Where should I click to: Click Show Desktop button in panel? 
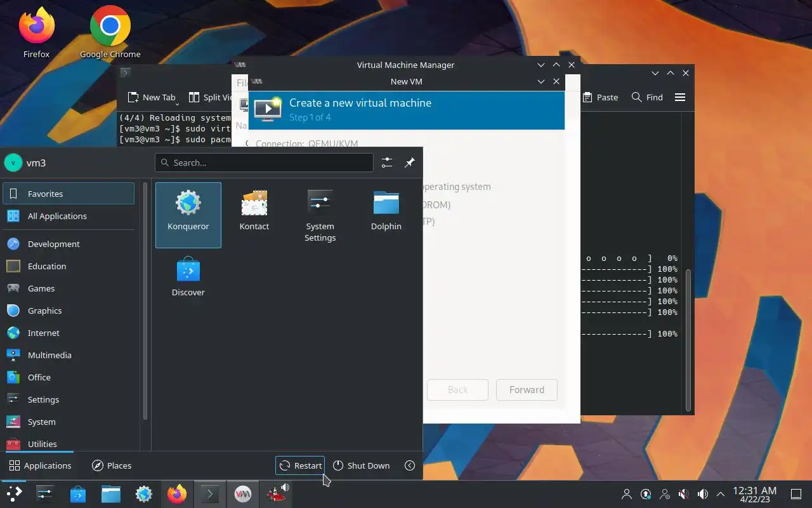coord(796,494)
